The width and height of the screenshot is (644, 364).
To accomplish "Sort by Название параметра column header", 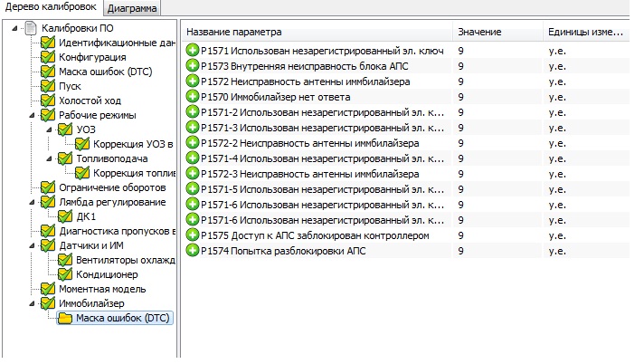I will 315,32.
